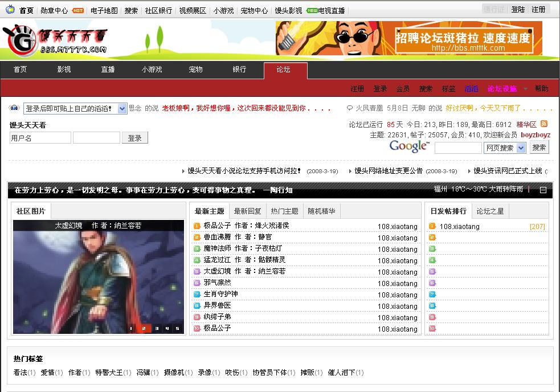Open 银行 in the main navigation bar

point(239,70)
